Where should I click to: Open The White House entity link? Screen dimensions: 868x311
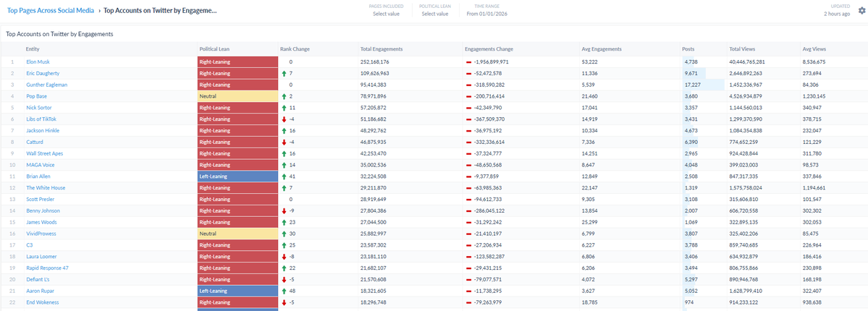click(x=46, y=188)
